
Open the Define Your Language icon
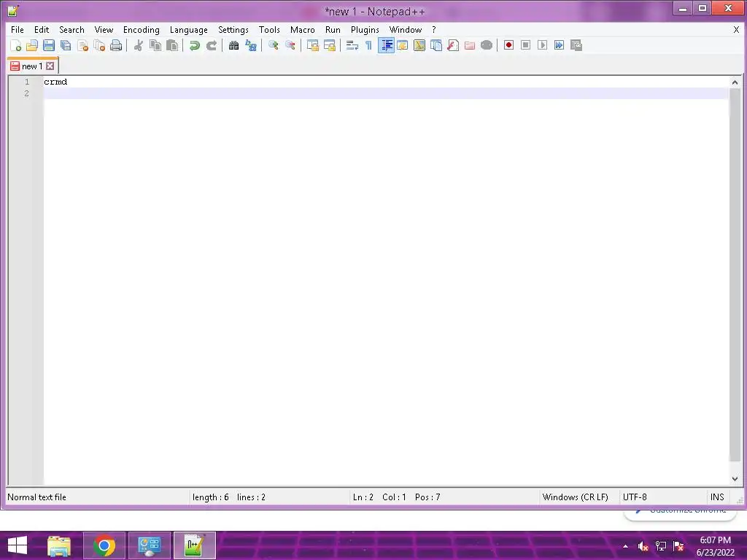click(403, 45)
